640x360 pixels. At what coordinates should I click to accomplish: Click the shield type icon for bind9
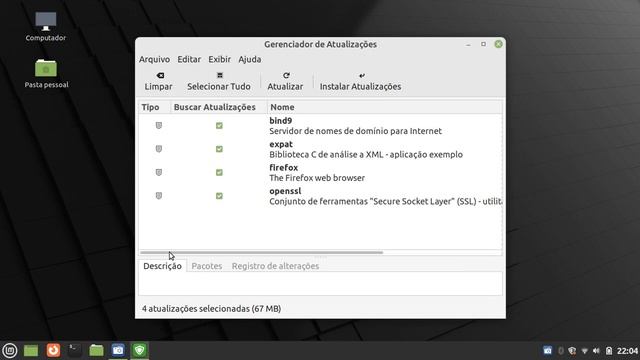159,126
